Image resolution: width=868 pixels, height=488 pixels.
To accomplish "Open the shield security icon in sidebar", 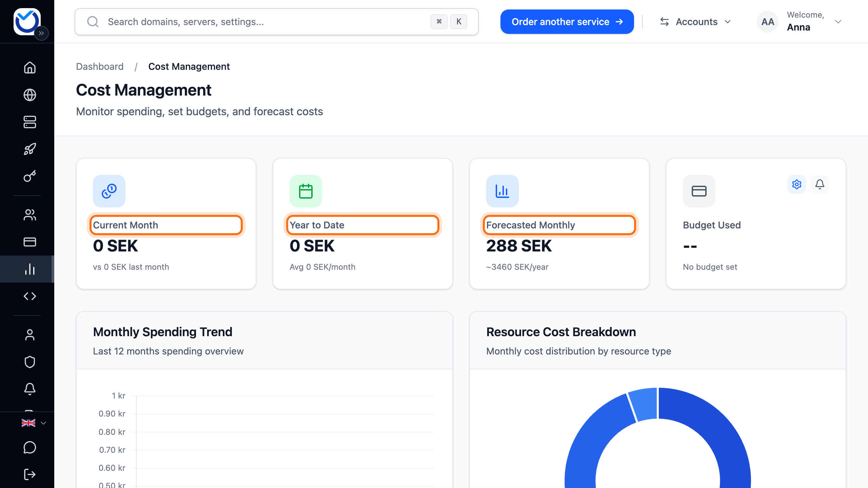I will [x=30, y=362].
